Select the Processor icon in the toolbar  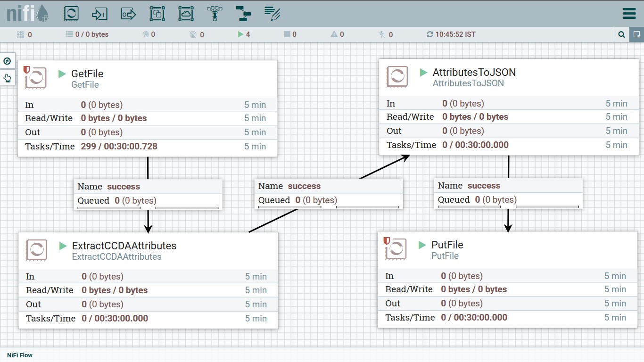pyautogui.click(x=71, y=14)
